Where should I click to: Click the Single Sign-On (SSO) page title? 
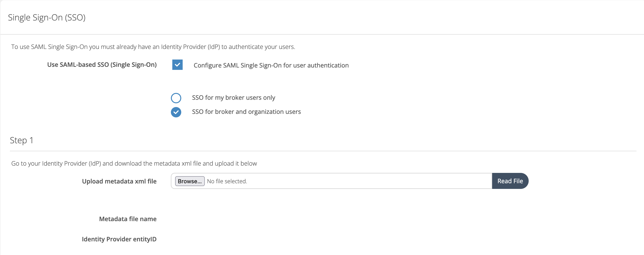pyautogui.click(x=47, y=17)
